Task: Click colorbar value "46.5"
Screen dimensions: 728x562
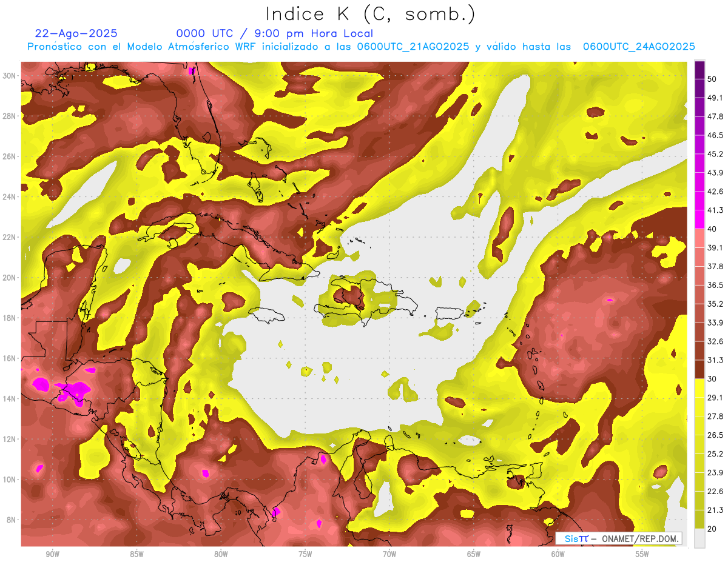Action: [715, 135]
